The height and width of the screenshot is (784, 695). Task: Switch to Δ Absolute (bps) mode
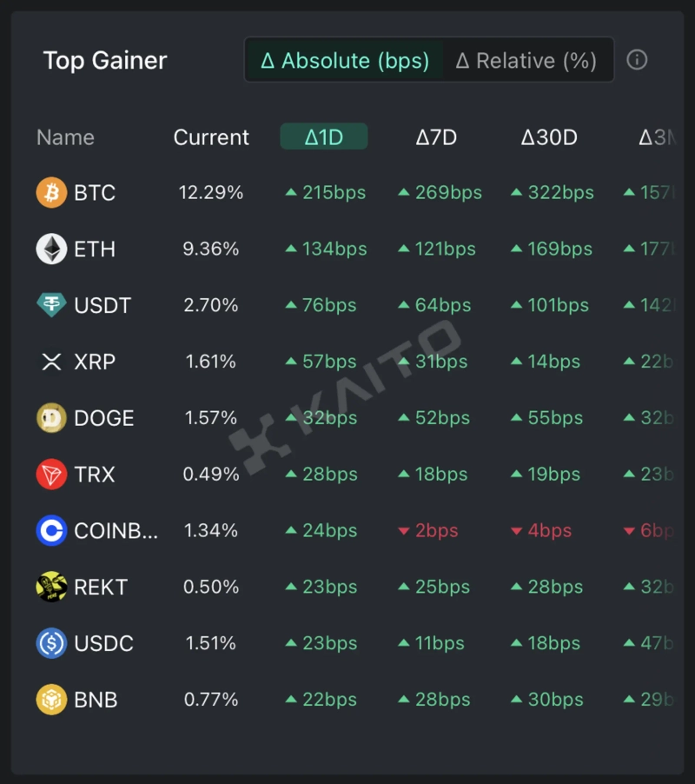coord(345,61)
